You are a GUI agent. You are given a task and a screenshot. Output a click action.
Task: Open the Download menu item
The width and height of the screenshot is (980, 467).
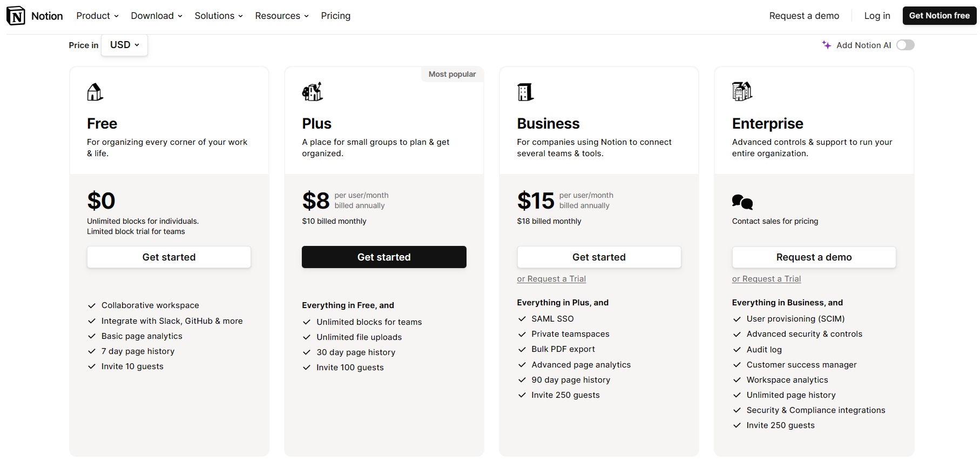coord(157,16)
